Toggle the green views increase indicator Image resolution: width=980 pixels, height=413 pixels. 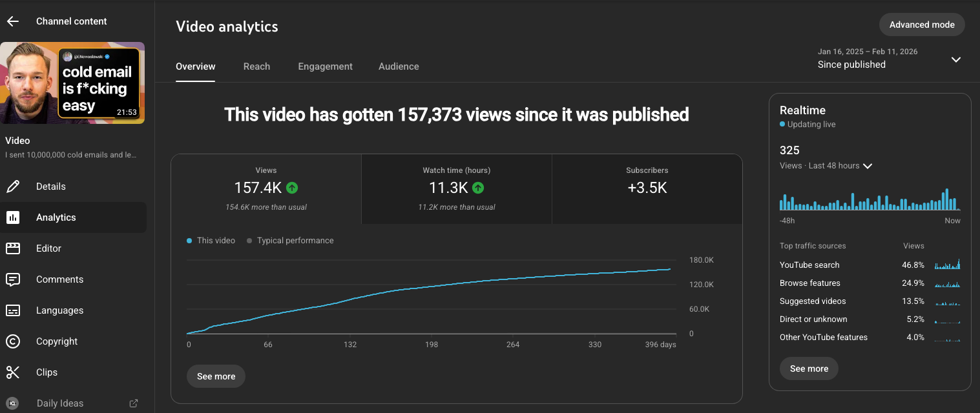tap(291, 188)
